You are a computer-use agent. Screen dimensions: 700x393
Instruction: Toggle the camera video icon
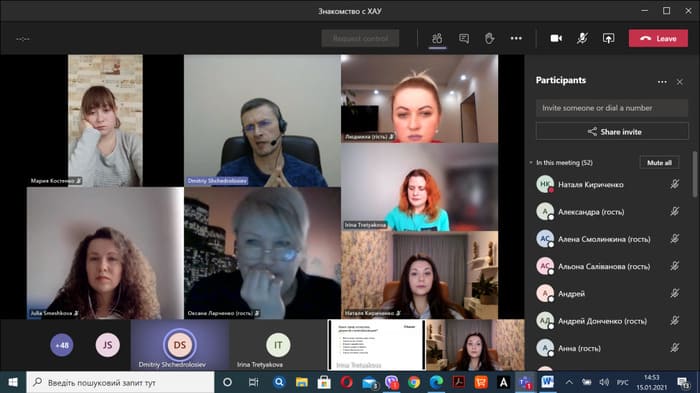556,38
